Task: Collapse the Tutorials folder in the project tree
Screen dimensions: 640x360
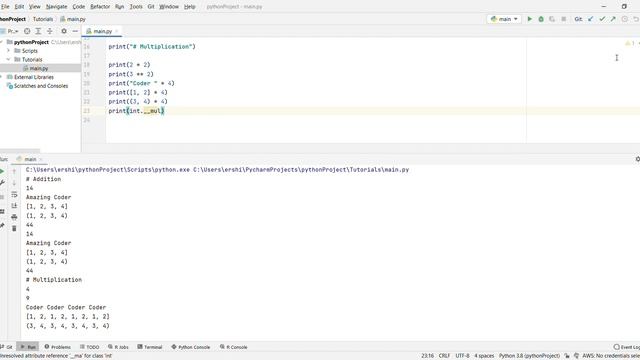Action: [8, 60]
